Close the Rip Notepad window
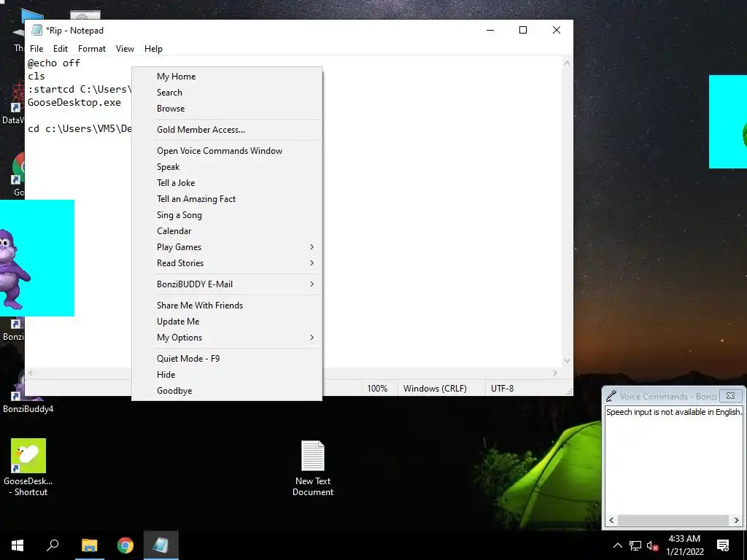The height and width of the screenshot is (560, 747). [556, 30]
